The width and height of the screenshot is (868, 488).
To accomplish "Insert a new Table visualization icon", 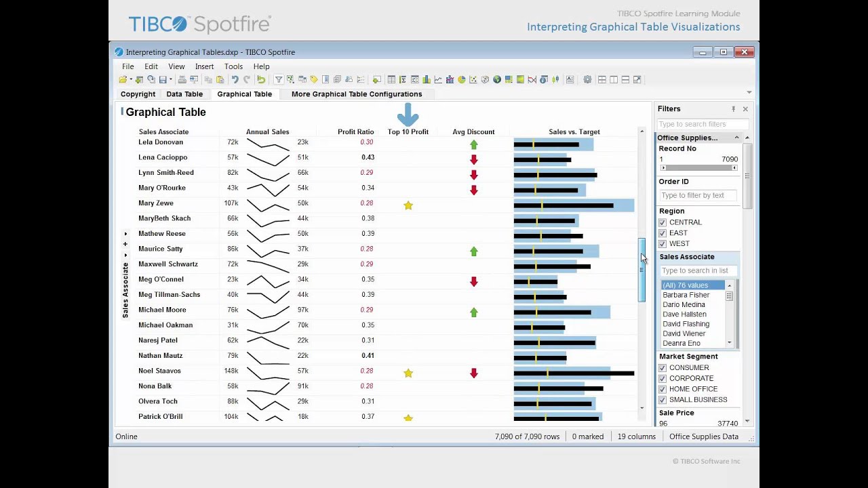I will [391, 79].
